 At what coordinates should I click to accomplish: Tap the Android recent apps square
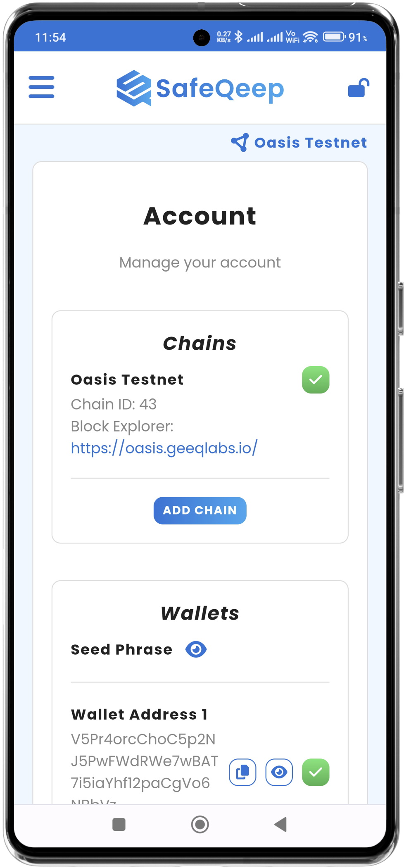click(x=119, y=824)
